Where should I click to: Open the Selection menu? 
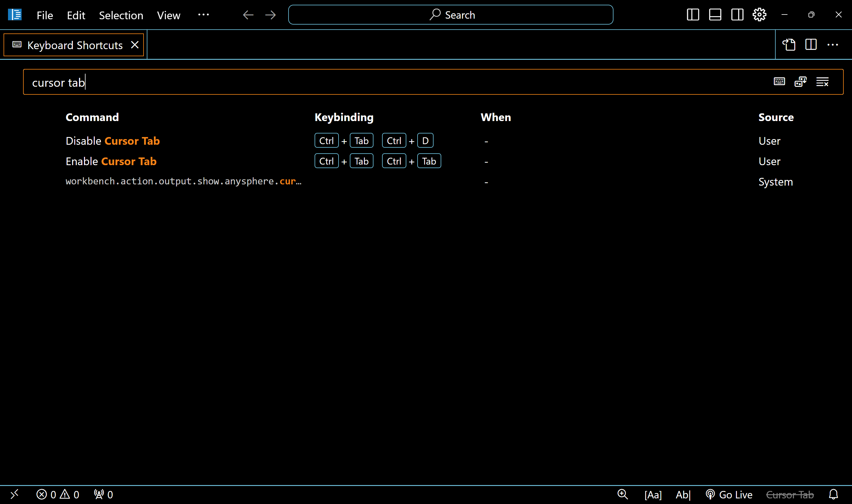(x=121, y=15)
